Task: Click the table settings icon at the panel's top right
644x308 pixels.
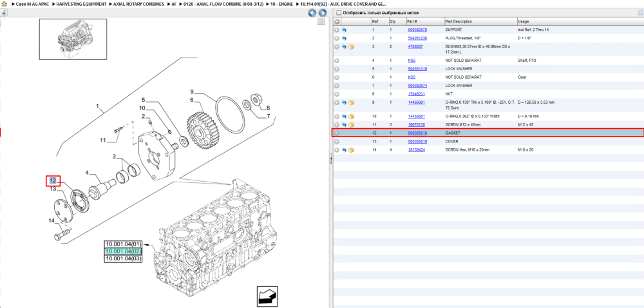Action: coord(640,13)
